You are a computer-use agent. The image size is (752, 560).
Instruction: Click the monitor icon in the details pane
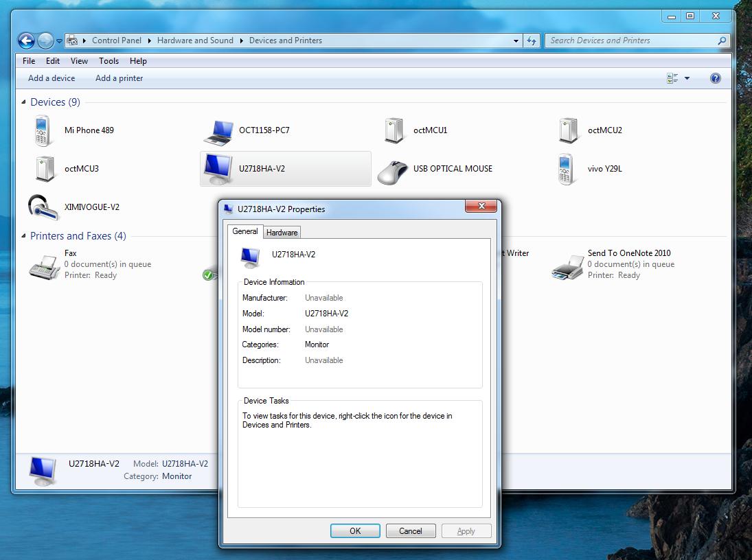[x=43, y=471]
